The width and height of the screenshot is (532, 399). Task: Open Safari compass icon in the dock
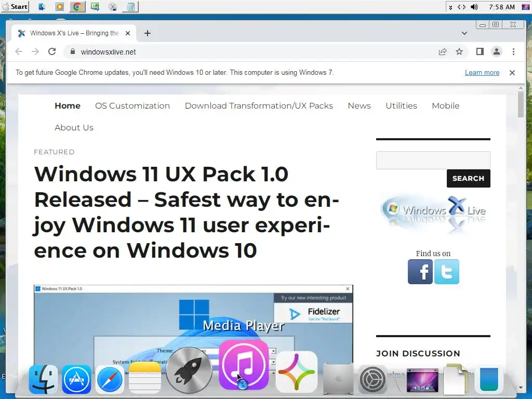[110, 379]
